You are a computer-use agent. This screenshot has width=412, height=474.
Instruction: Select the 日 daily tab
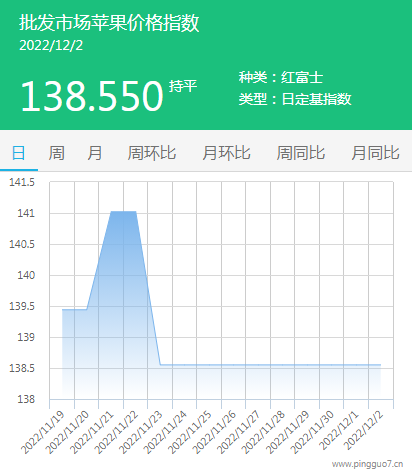(19, 153)
